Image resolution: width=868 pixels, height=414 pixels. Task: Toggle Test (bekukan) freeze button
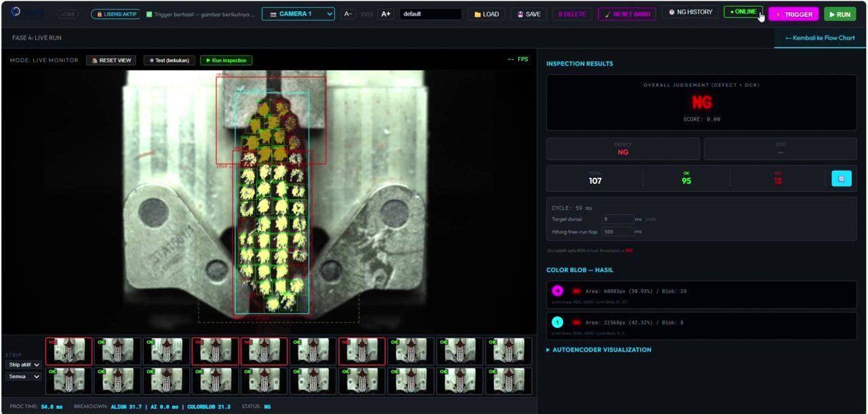[170, 60]
